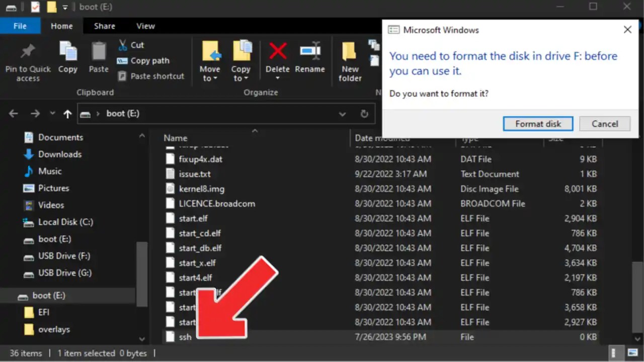Select the LICENCE.broadcom file

click(217, 204)
